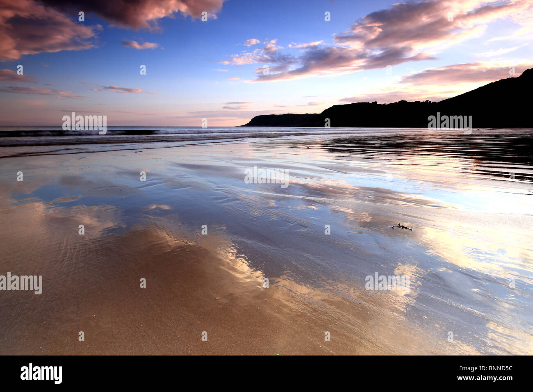Click the alamy logo in the bottom bar
This screenshot has height=392, width=533.
[41, 374]
